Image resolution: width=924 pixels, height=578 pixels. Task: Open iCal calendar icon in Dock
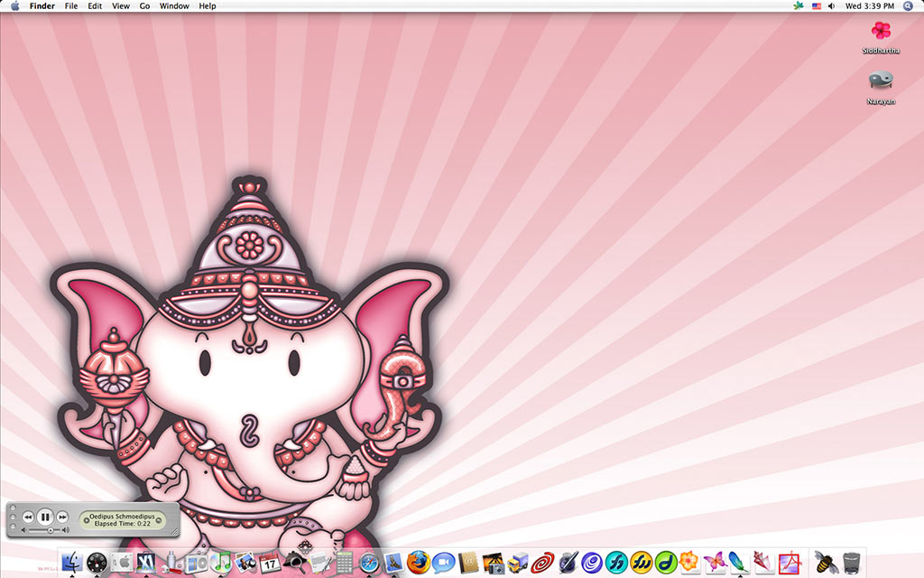click(270, 563)
